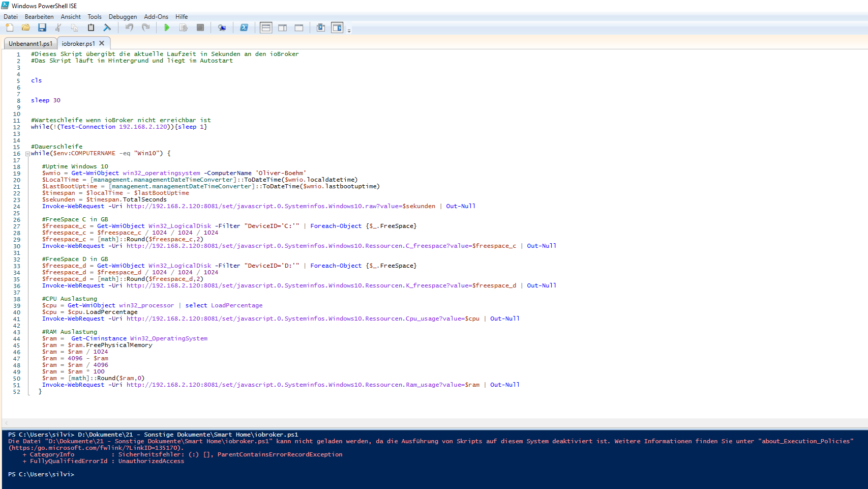Maximize the script pane layout
The image size is (868, 489).
[x=299, y=27]
